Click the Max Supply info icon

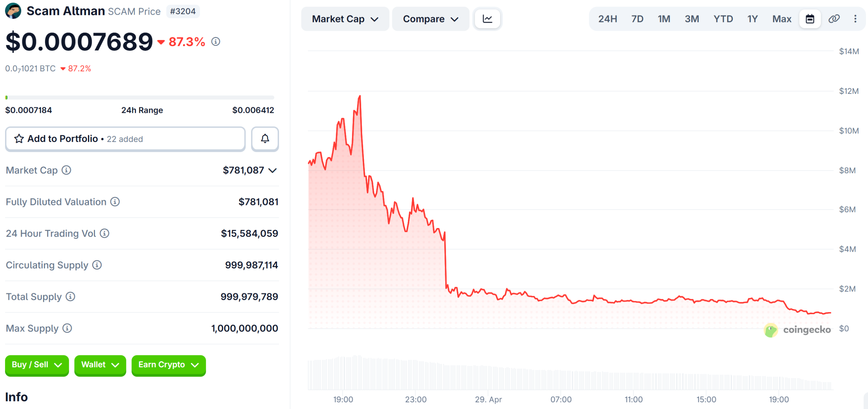pos(67,328)
